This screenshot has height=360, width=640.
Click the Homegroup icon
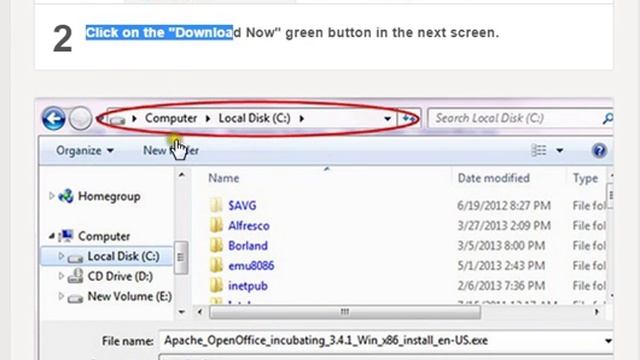pyautogui.click(x=66, y=196)
